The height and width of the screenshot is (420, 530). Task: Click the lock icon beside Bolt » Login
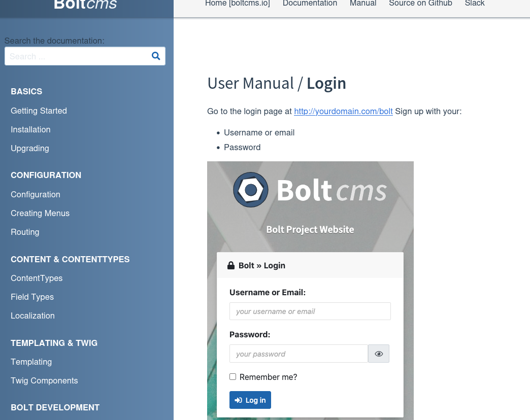tap(231, 265)
